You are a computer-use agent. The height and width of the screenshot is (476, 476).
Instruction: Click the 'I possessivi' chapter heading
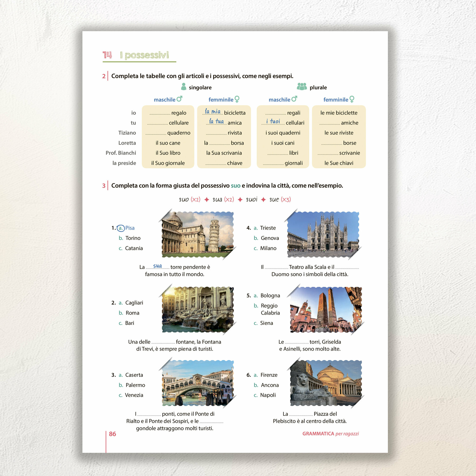[x=144, y=55]
